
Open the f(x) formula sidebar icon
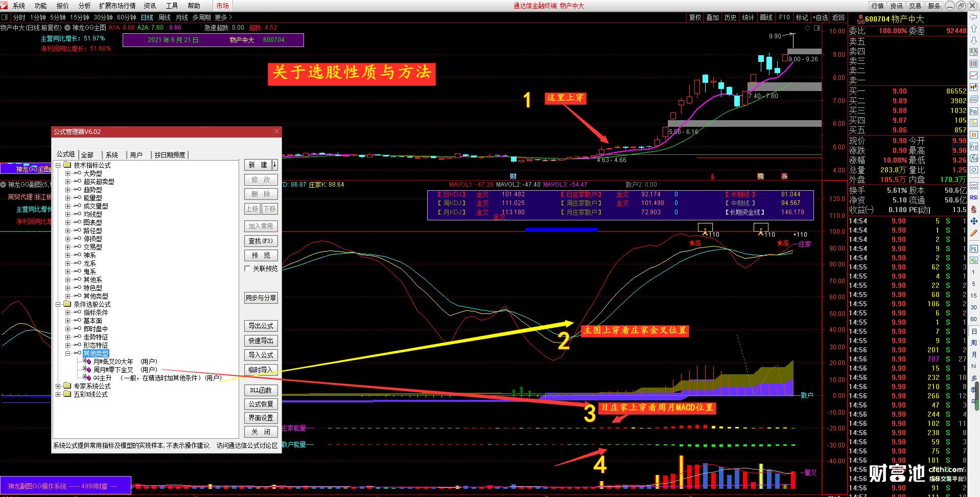(x=973, y=159)
